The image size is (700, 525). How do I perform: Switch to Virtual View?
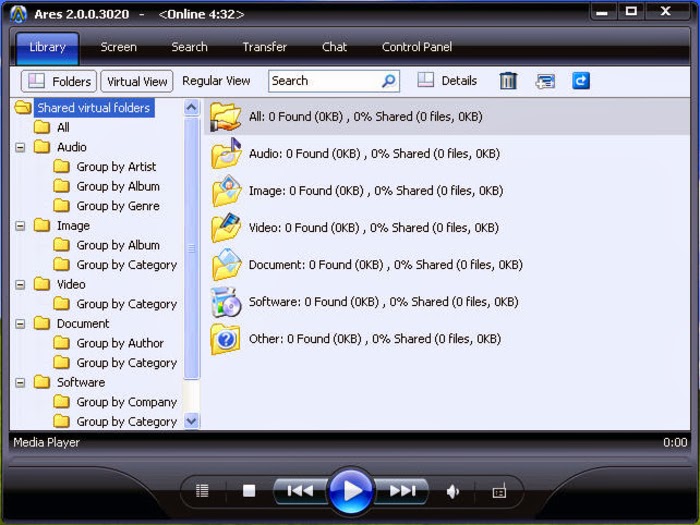[137, 81]
